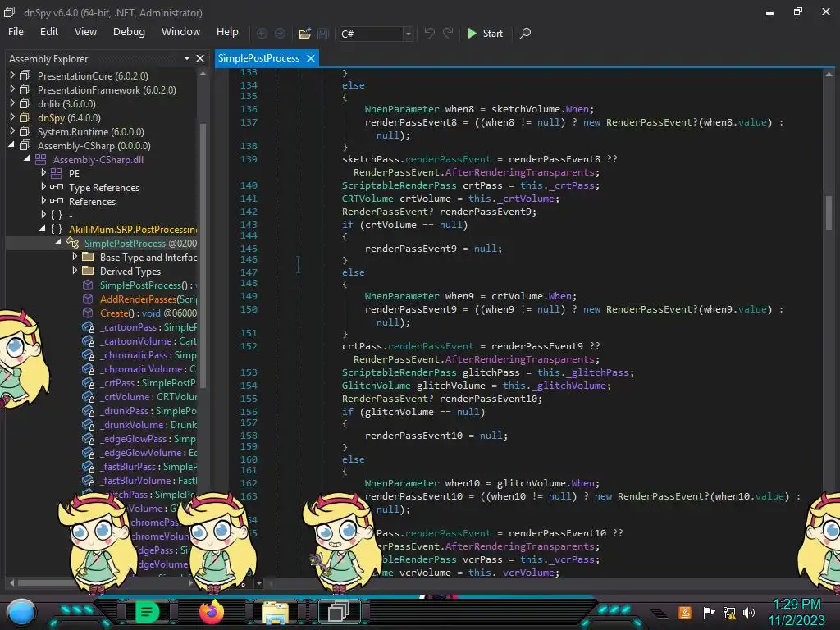Open the Help menu

(227, 32)
